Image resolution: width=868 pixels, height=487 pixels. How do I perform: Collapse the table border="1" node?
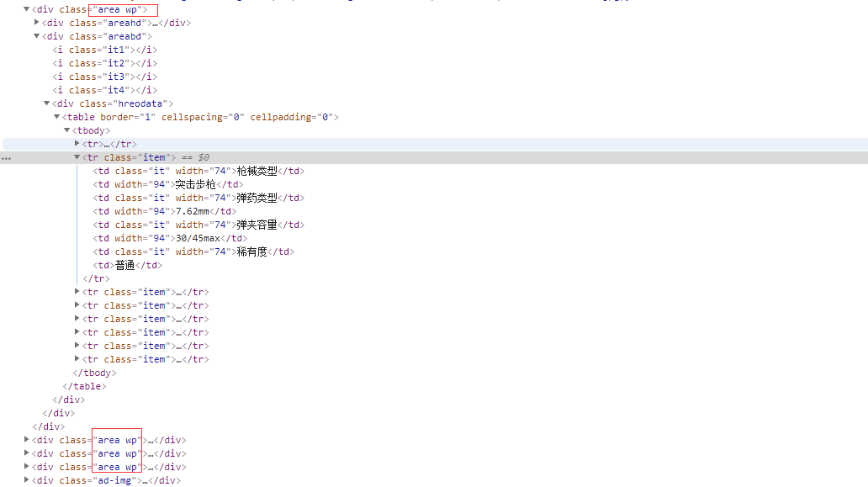click(56, 117)
